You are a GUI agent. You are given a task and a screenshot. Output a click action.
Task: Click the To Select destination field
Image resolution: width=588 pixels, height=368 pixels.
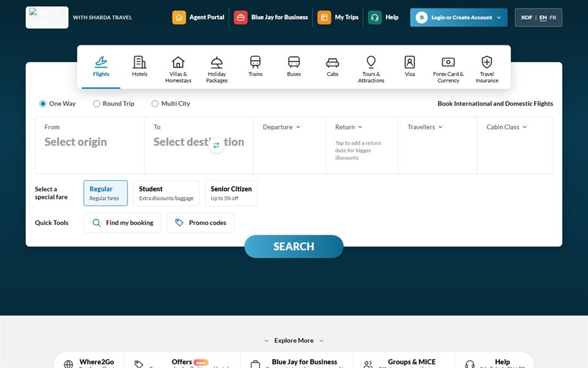point(198,145)
